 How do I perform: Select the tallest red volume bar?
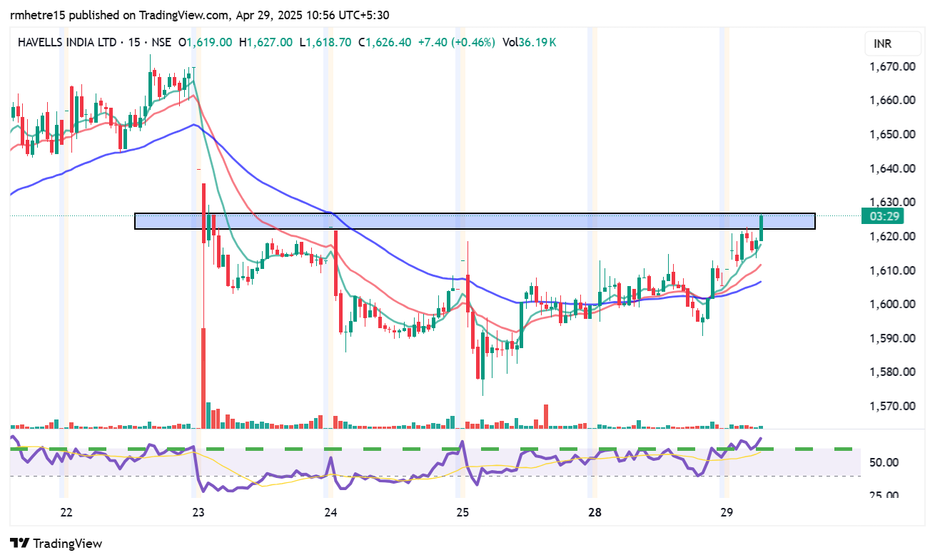(203, 378)
